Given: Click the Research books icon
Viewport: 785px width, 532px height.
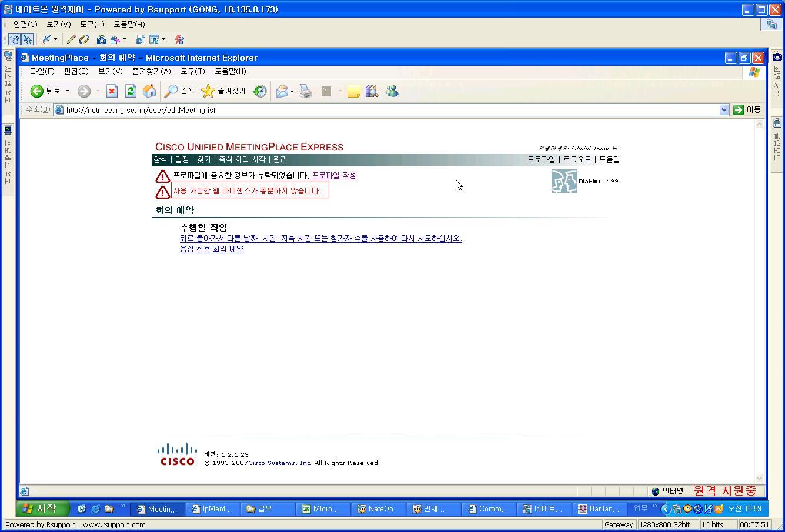Looking at the screenshot, I should click(372, 91).
